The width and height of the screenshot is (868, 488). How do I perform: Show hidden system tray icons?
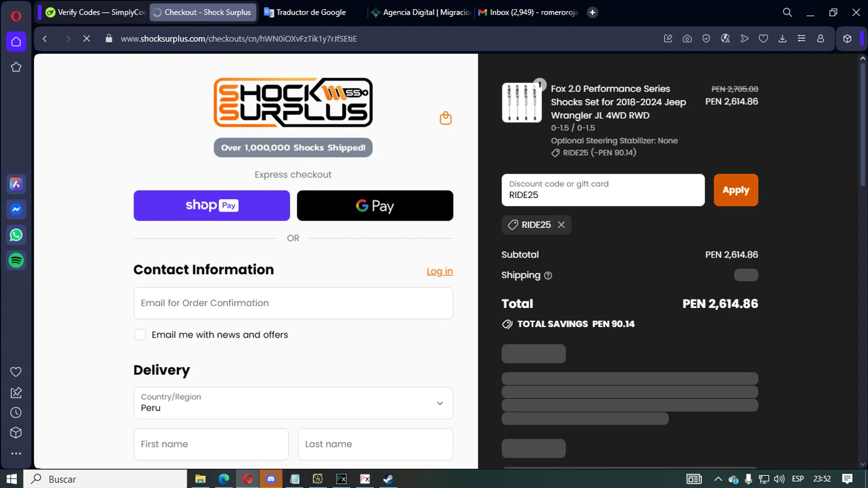(718, 479)
